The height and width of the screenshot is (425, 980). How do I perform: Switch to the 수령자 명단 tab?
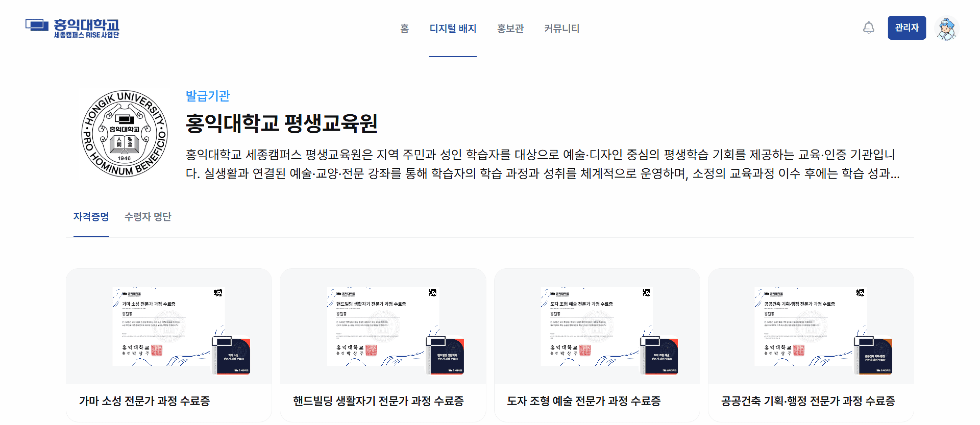148,217
